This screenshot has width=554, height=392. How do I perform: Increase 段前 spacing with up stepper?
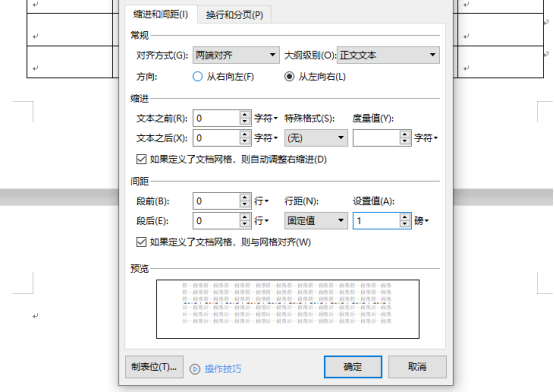pos(245,198)
